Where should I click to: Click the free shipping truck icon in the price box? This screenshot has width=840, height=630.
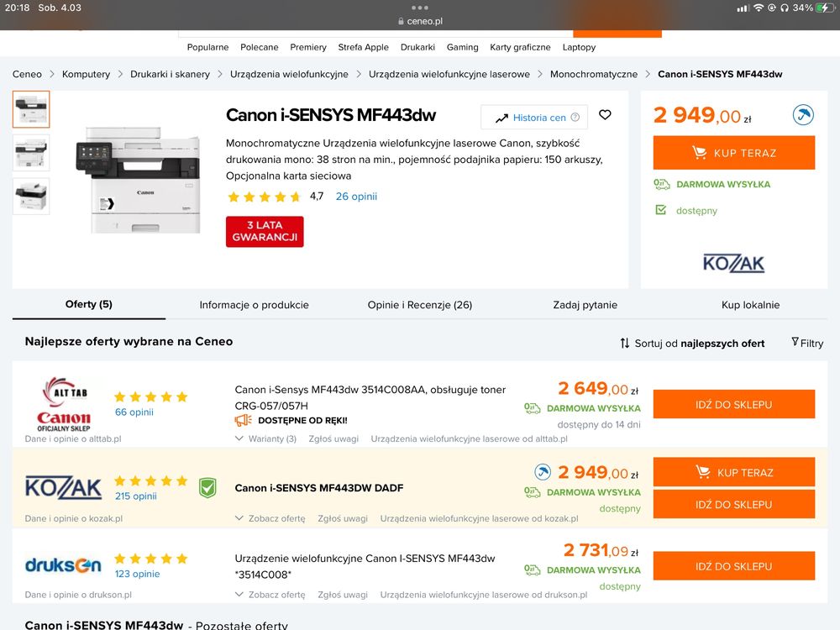tap(662, 184)
